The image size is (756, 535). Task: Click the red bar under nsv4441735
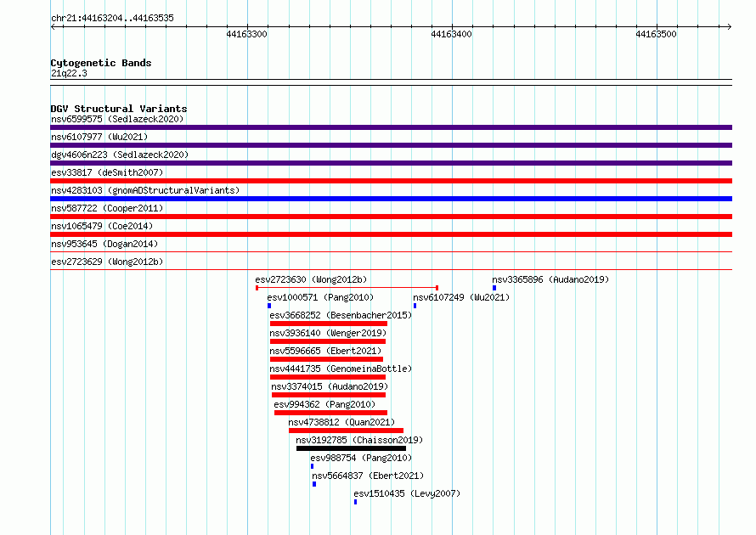pyautogui.click(x=327, y=377)
